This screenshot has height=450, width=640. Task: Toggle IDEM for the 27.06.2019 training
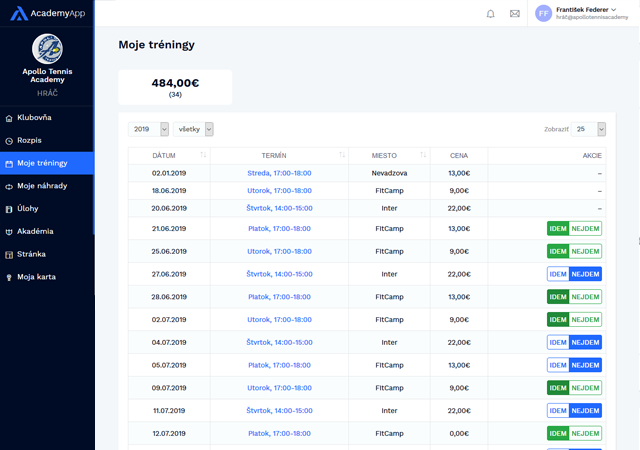tap(558, 274)
